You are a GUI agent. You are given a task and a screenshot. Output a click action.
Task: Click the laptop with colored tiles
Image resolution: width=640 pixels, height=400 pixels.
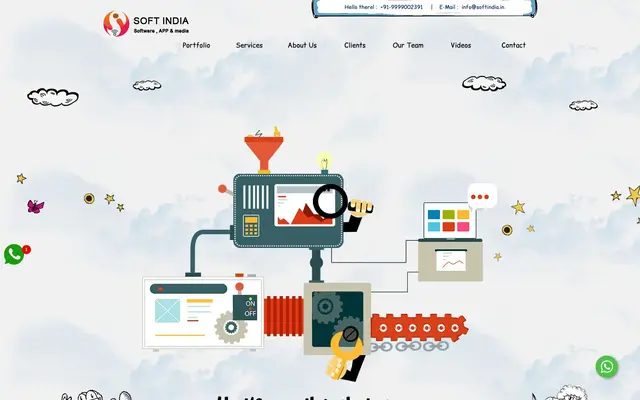click(x=450, y=221)
